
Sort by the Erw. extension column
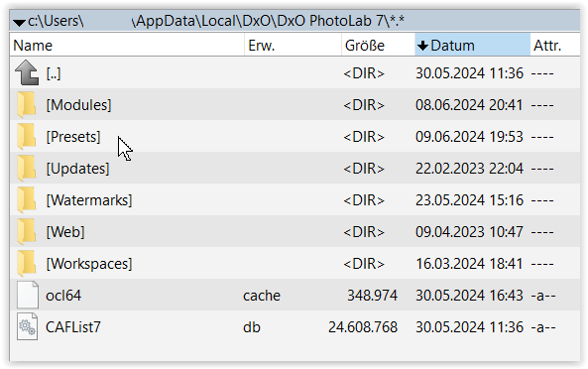293,46
